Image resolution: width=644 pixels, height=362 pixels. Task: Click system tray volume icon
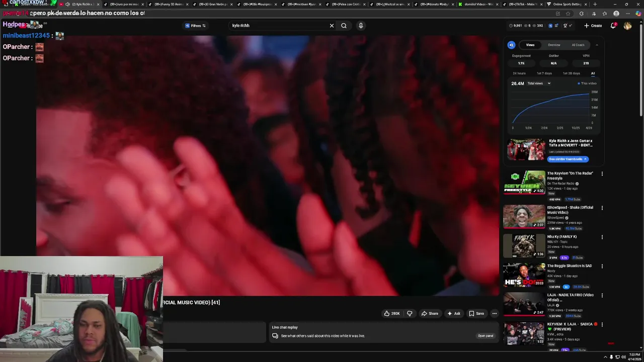point(623,357)
